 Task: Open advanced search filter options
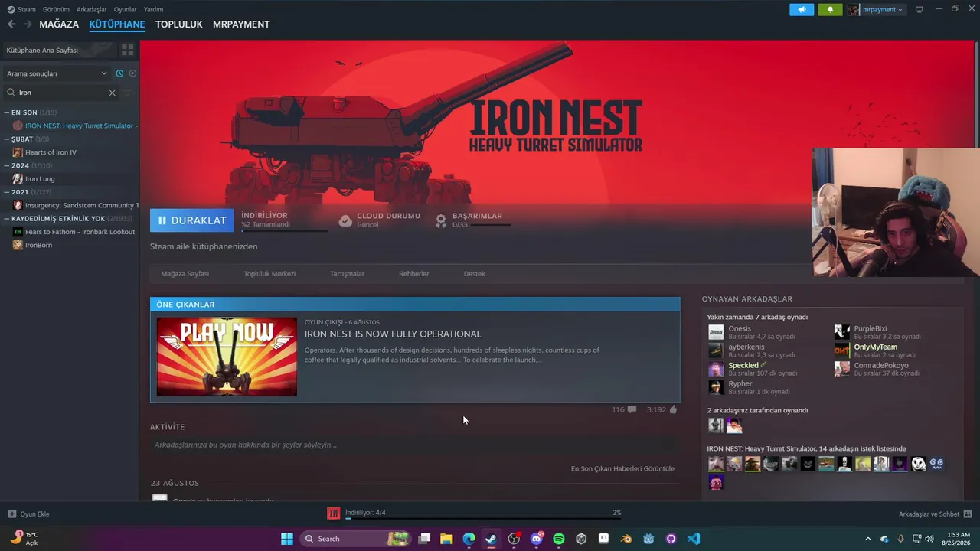click(127, 93)
